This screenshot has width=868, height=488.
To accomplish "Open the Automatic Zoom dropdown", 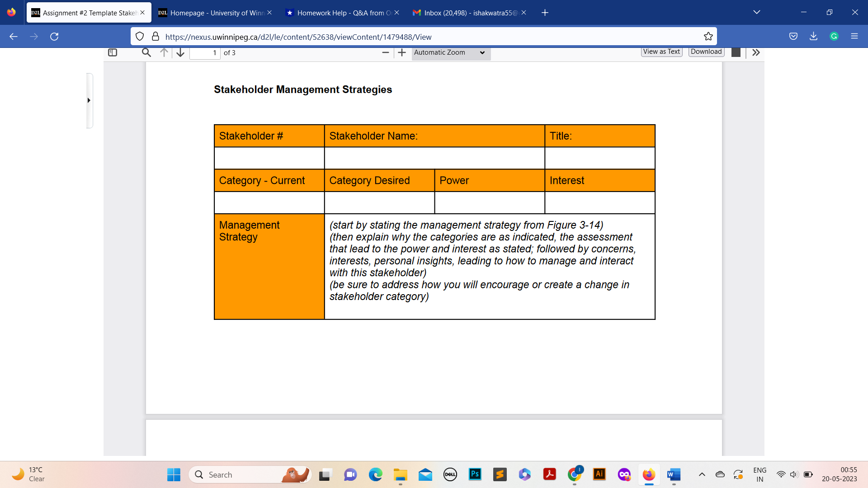I will (449, 52).
